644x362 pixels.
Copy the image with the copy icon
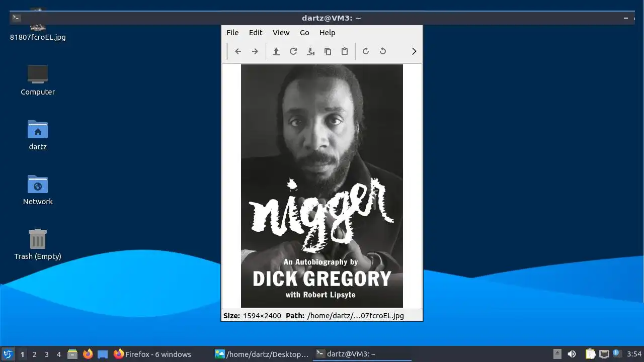328,51
